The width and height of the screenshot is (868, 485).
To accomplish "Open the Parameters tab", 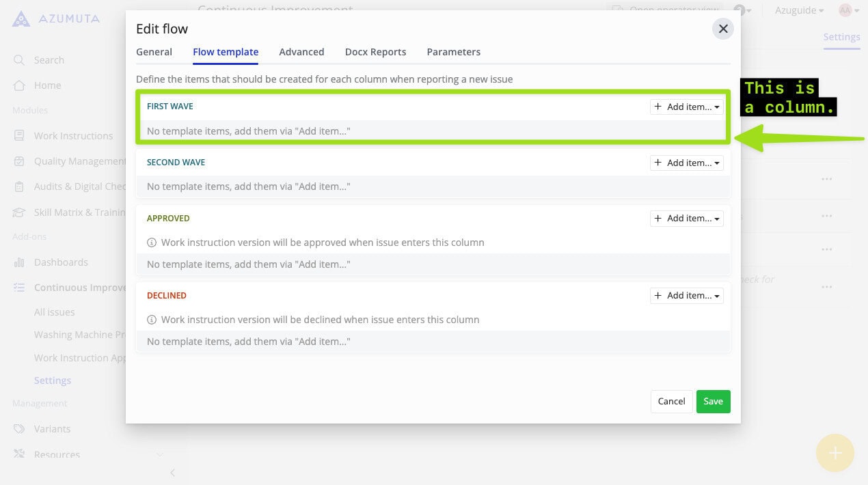I will coord(453,52).
